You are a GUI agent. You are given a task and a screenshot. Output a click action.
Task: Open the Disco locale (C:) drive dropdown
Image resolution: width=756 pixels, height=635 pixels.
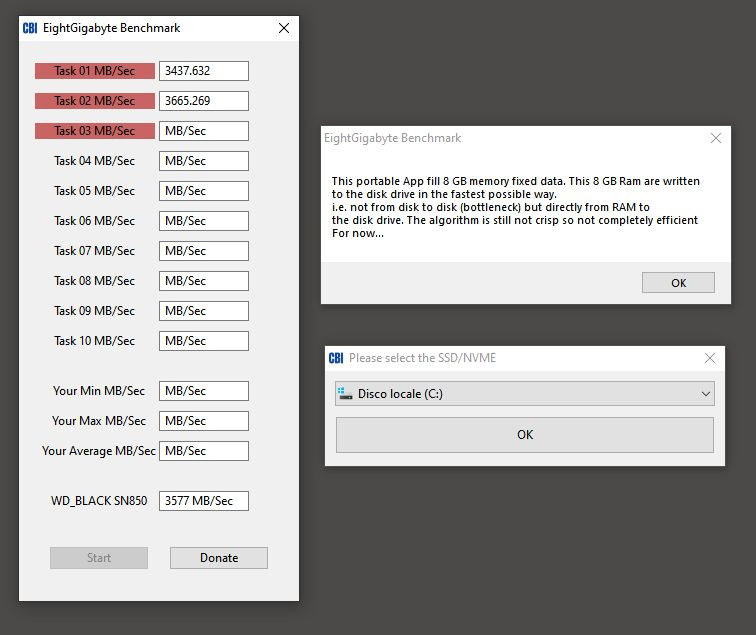525,393
